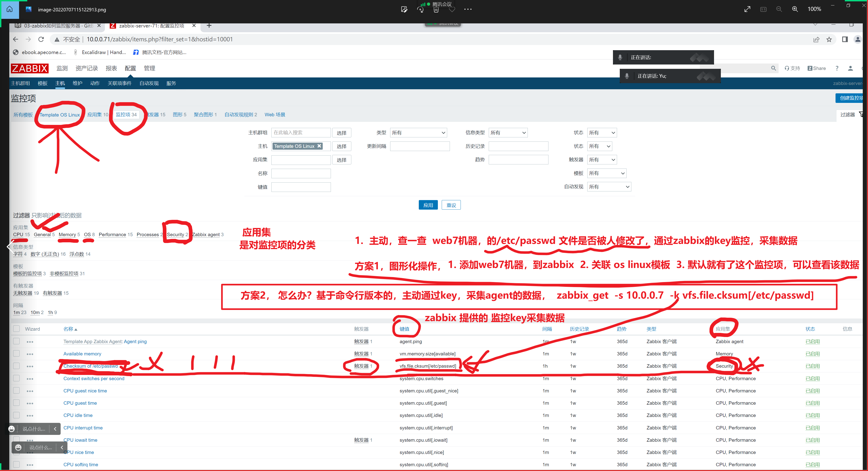Image resolution: width=868 pixels, height=471 pixels.
Task: Click the browser address bar URL
Action: click(160, 40)
